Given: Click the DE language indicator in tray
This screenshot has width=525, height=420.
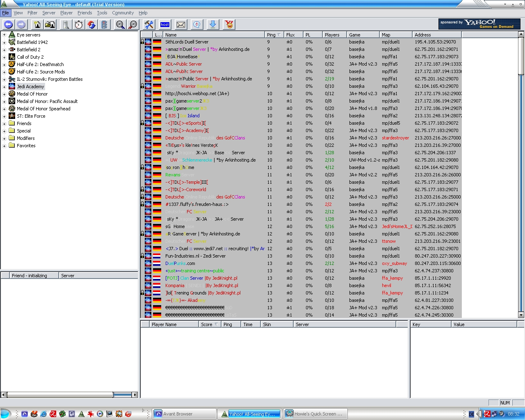Looking at the screenshot, I should pyautogui.click(x=471, y=414).
